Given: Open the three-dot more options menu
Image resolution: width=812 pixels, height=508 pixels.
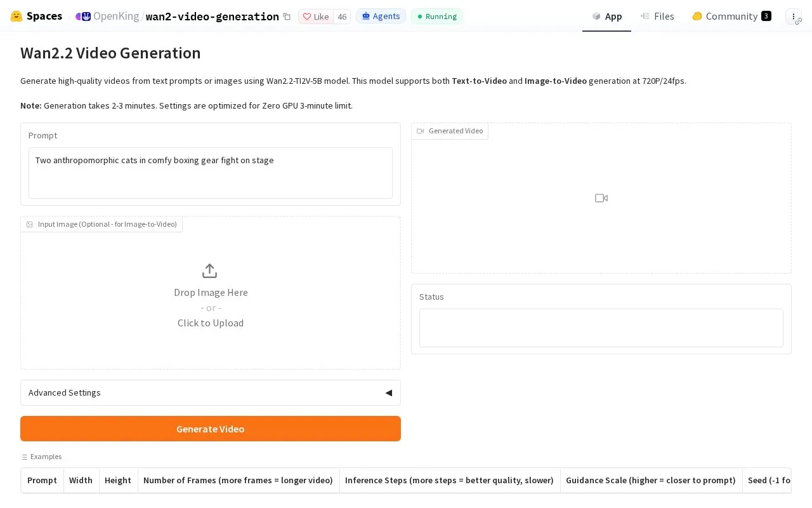Looking at the screenshot, I should [794, 17].
